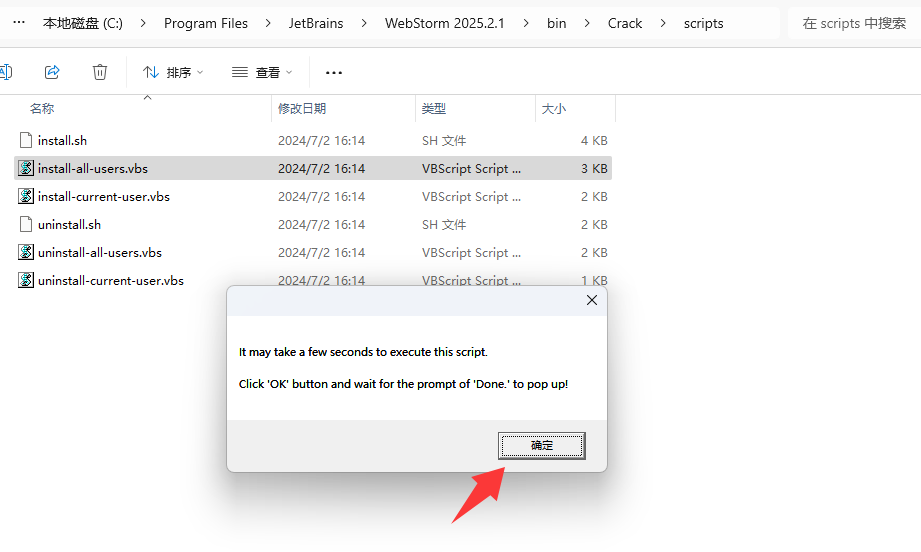Click the modified date of uninstall.sh

[x=321, y=224]
